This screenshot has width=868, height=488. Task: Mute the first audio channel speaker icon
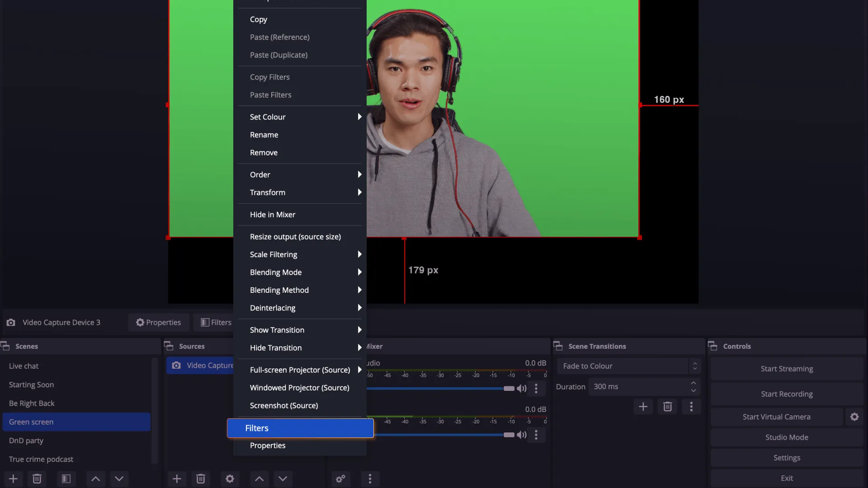[522, 389]
